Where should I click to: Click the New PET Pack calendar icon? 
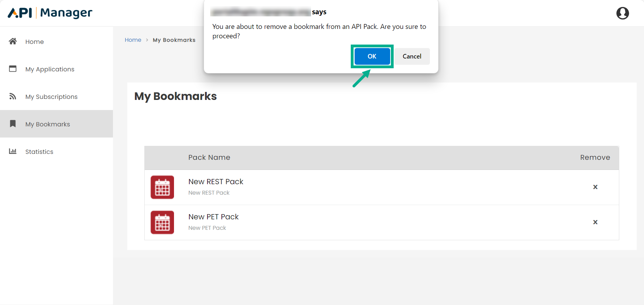[x=162, y=222]
